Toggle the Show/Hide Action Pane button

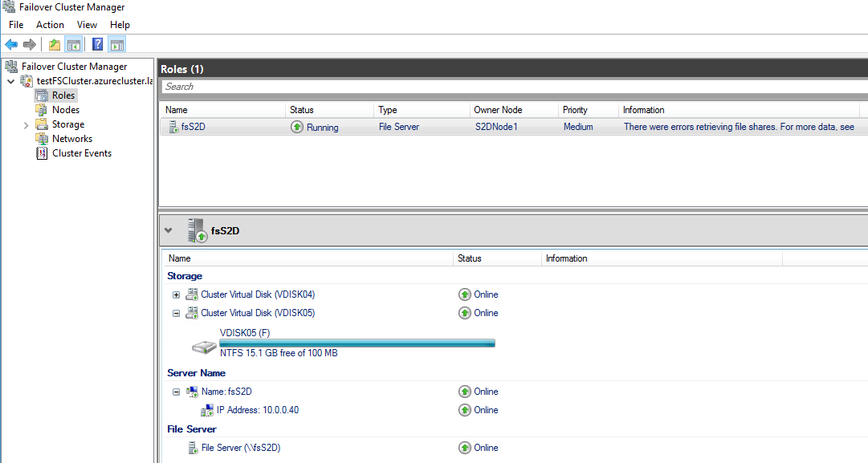pyautogui.click(x=117, y=44)
